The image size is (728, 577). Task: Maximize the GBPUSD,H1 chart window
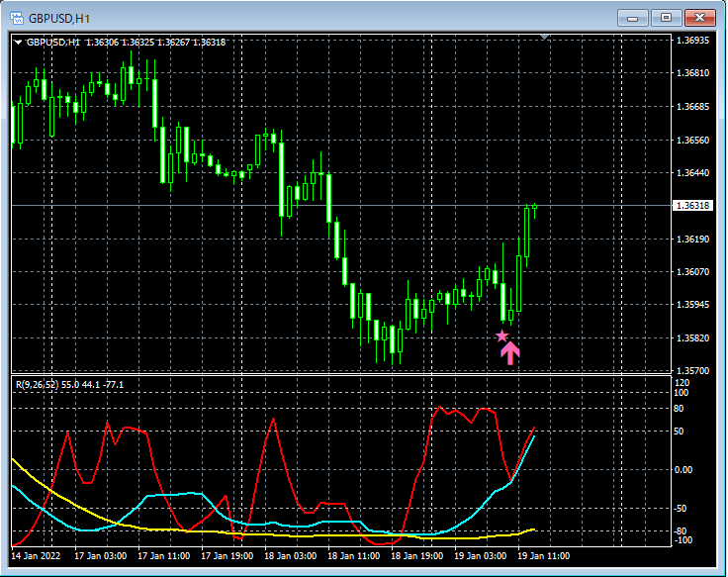(x=666, y=18)
